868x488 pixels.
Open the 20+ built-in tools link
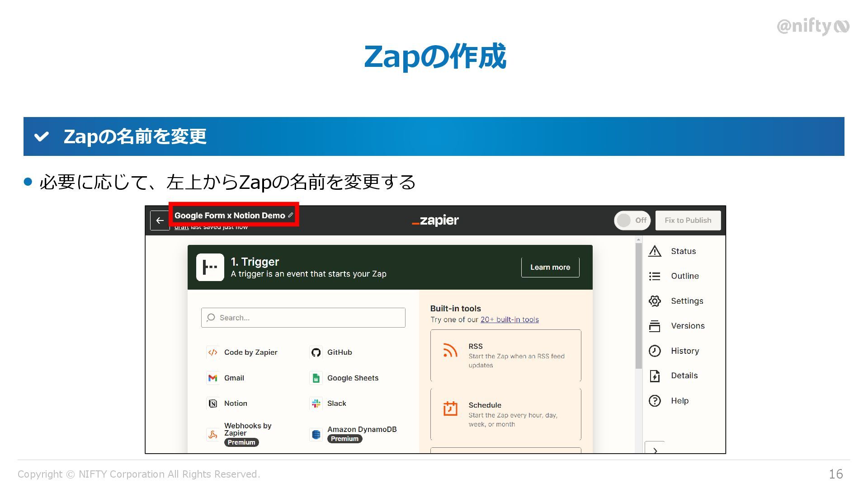click(x=509, y=319)
